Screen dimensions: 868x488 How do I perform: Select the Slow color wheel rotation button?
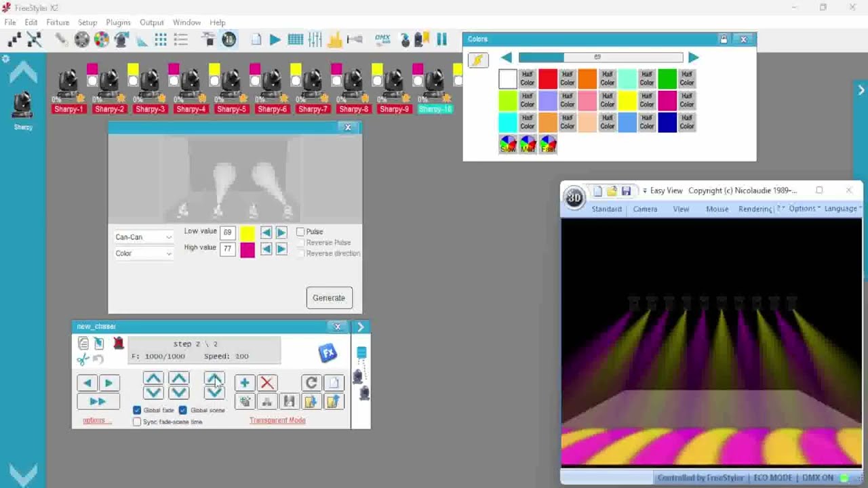coord(508,144)
